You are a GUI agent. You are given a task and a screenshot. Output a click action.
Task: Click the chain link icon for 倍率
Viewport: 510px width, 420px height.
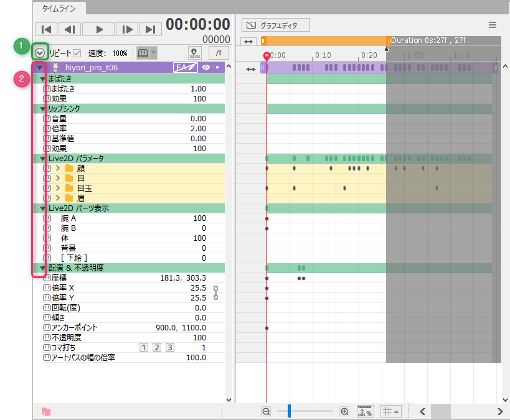click(215, 292)
